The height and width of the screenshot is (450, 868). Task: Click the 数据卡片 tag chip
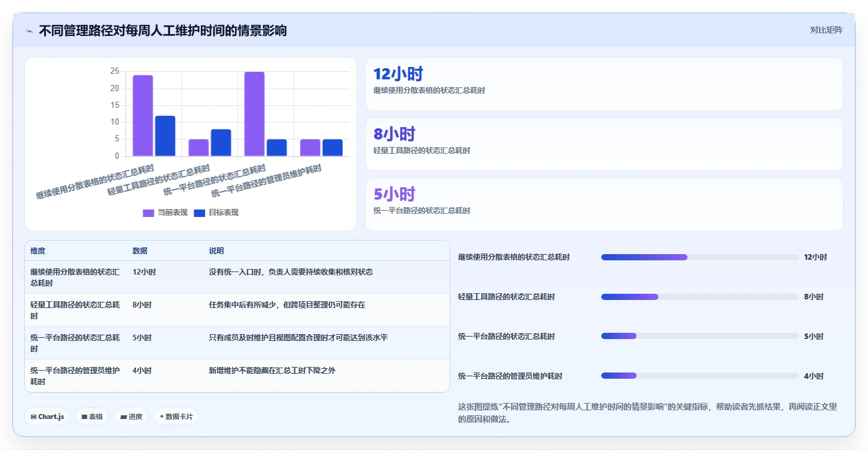[x=176, y=417]
